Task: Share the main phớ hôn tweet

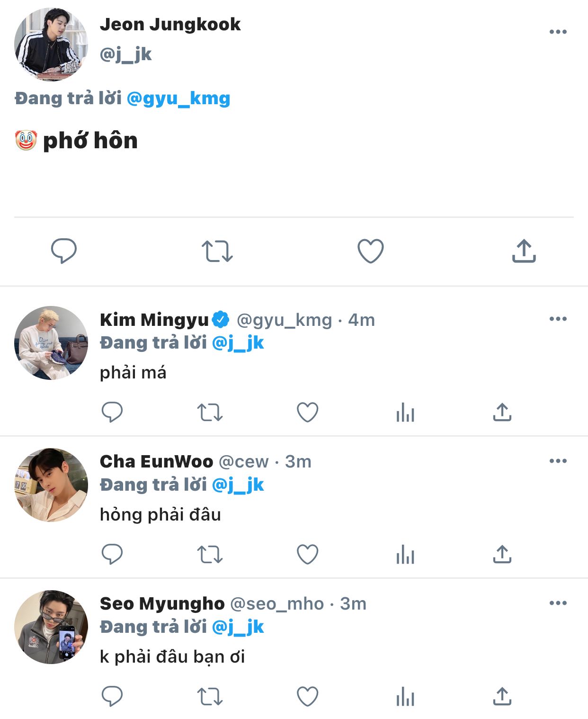Action: pos(524,251)
